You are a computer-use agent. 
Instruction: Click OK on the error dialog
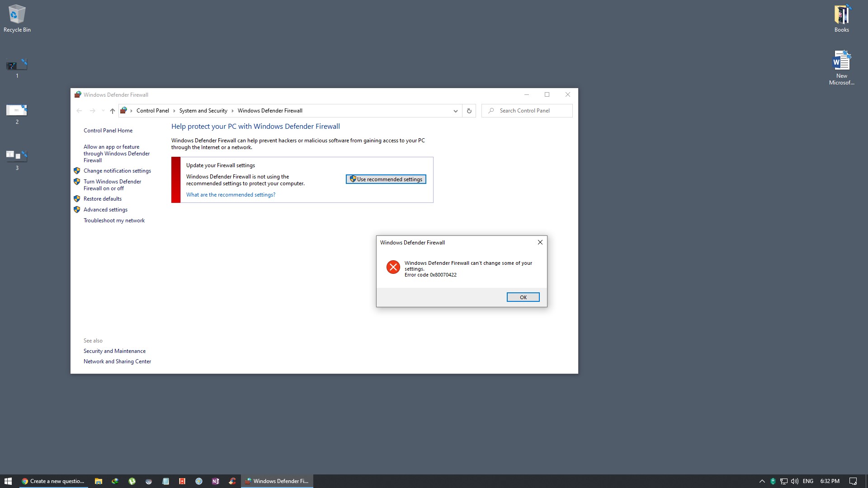(523, 297)
